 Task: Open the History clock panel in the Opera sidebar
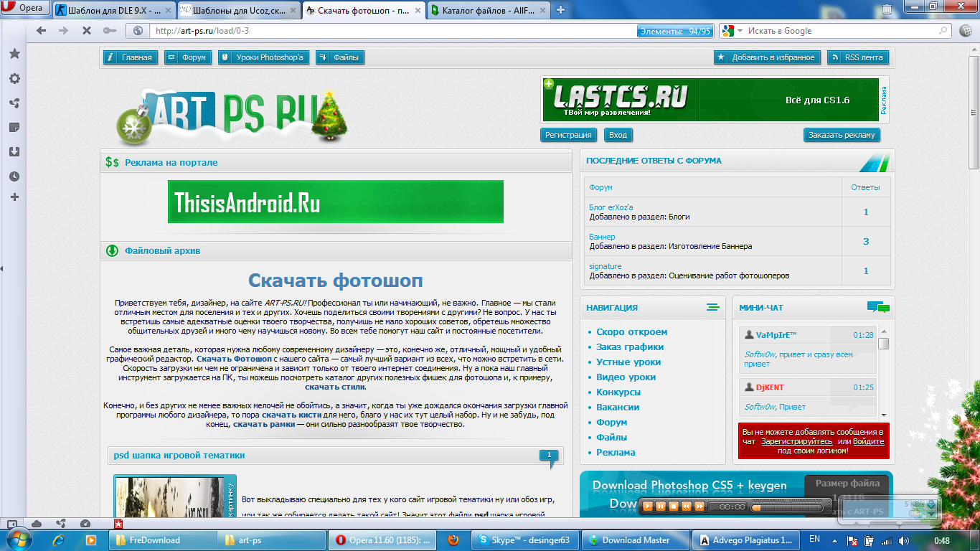tap(14, 176)
